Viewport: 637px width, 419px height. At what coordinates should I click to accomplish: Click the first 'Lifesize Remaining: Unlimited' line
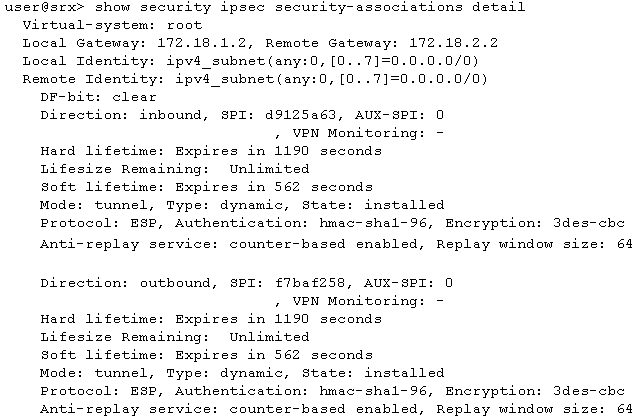[175, 169]
